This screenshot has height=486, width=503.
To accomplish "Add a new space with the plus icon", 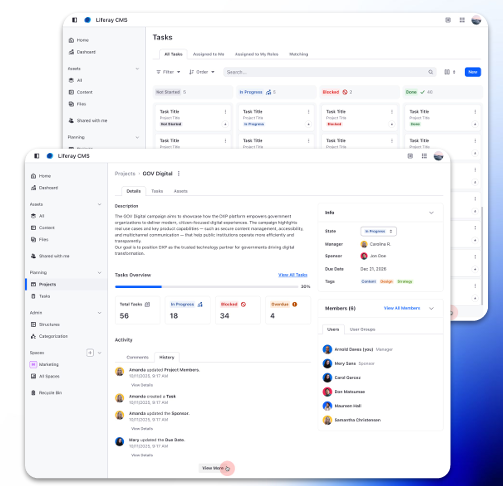I will [90, 353].
